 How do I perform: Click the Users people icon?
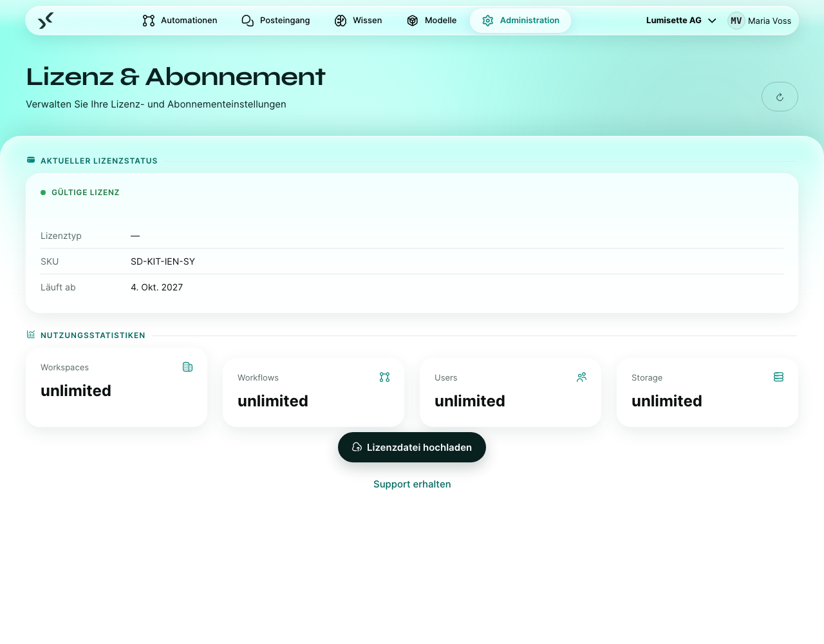pyautogui.click(x=582, y=377)
